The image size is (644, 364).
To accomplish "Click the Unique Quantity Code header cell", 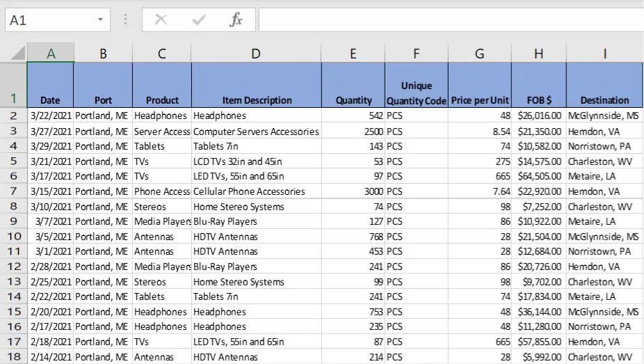I will 416,85.
